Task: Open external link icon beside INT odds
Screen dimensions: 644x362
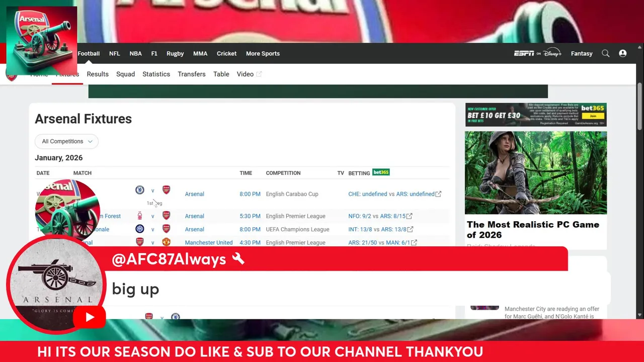Action: [x=410, y=229]
